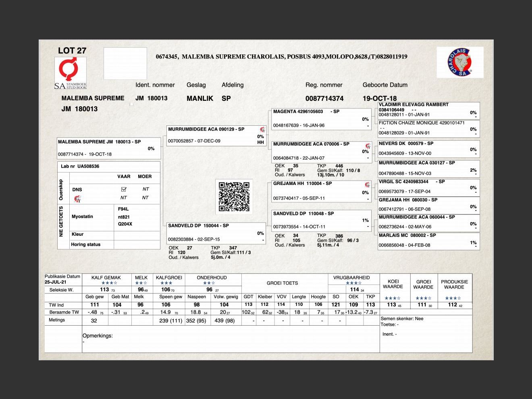The image size is (532, 399).
Task: Click the "ONDERHOUD" column heading
Action: tap(212, 278)
